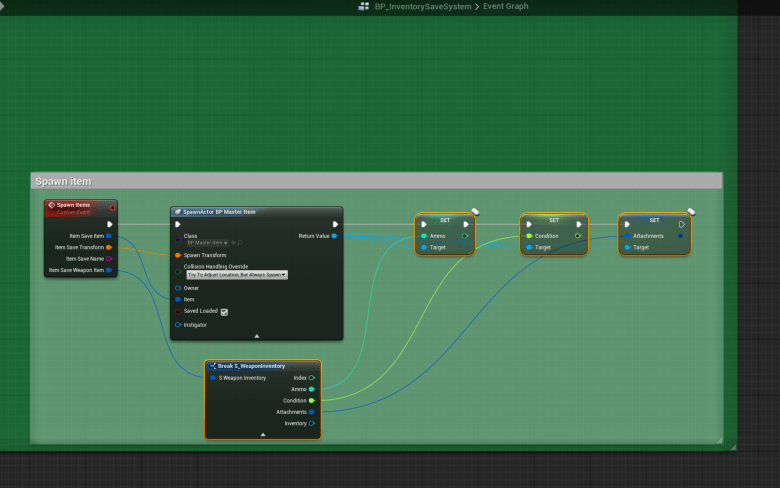Click the SpawnActor execution output pin
The image size is (780, 488).
pos(334,224)
